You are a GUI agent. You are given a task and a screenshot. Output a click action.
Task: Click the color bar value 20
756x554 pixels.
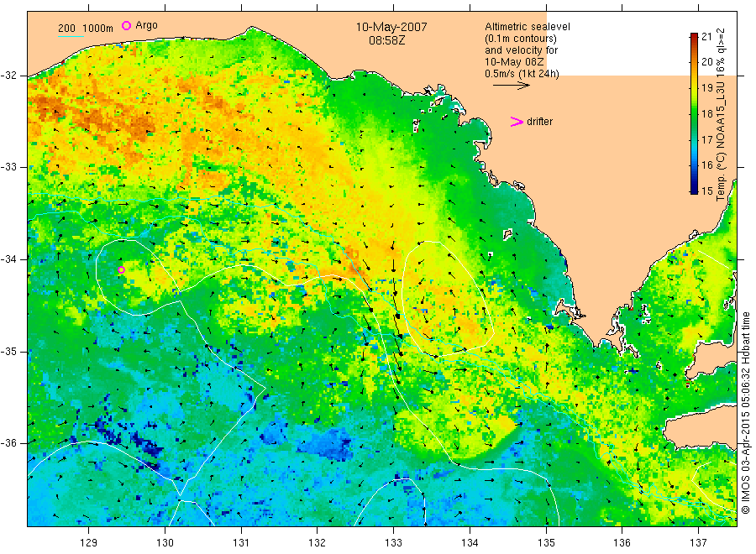[x=706, y=61]
